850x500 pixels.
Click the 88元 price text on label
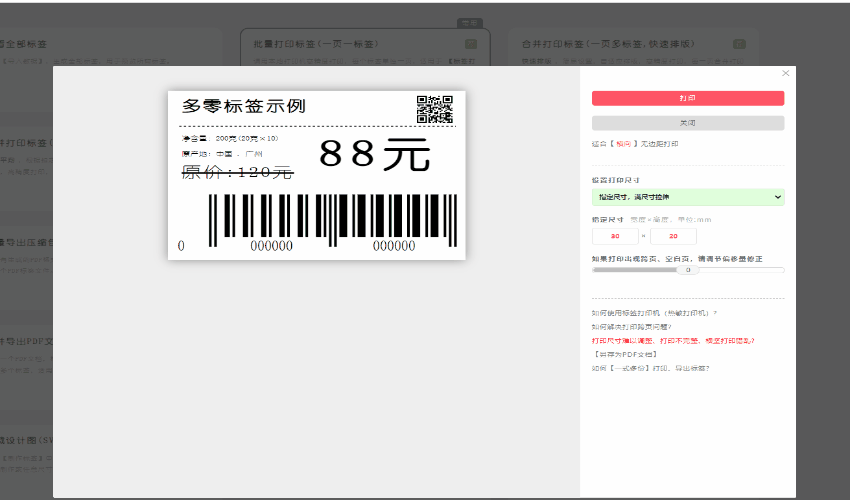tap(375, 155)
